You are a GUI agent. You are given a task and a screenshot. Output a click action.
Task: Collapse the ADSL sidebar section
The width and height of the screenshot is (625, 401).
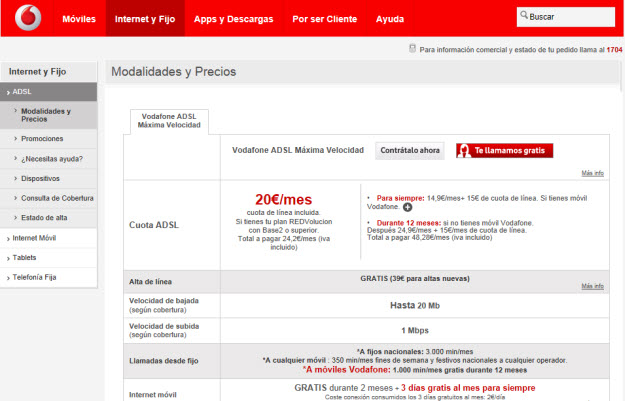pyautogui.click(x=22, y=92)
